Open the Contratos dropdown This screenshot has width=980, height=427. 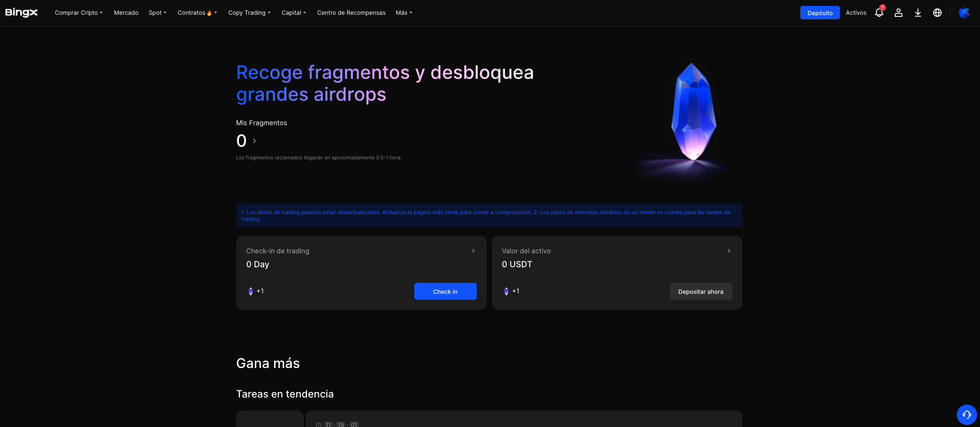197,13
